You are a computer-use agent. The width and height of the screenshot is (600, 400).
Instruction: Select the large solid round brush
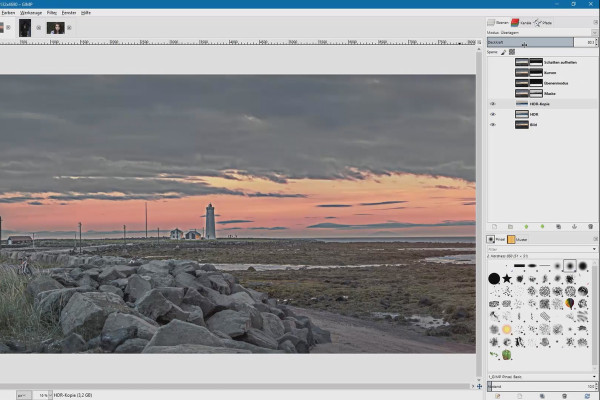pyautogui.click(x=494, y=278)
